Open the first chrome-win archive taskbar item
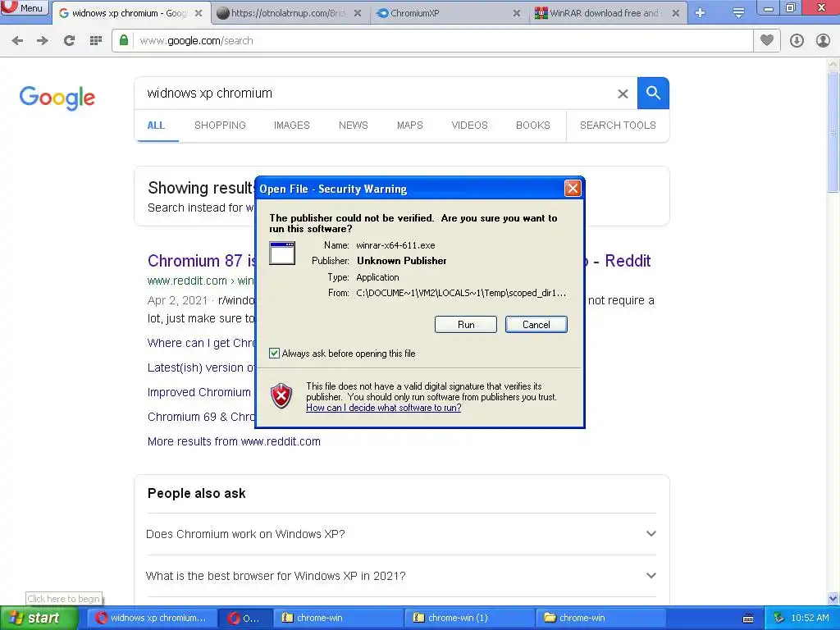 point(338,618)
